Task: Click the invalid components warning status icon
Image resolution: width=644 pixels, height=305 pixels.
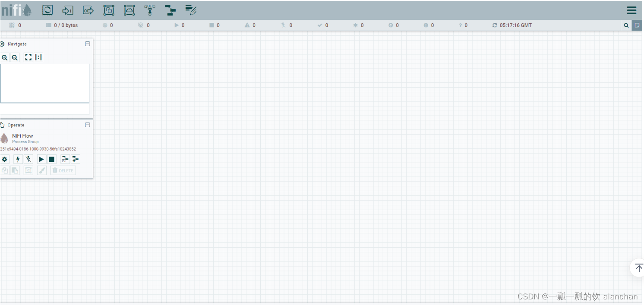Action: 247,25
